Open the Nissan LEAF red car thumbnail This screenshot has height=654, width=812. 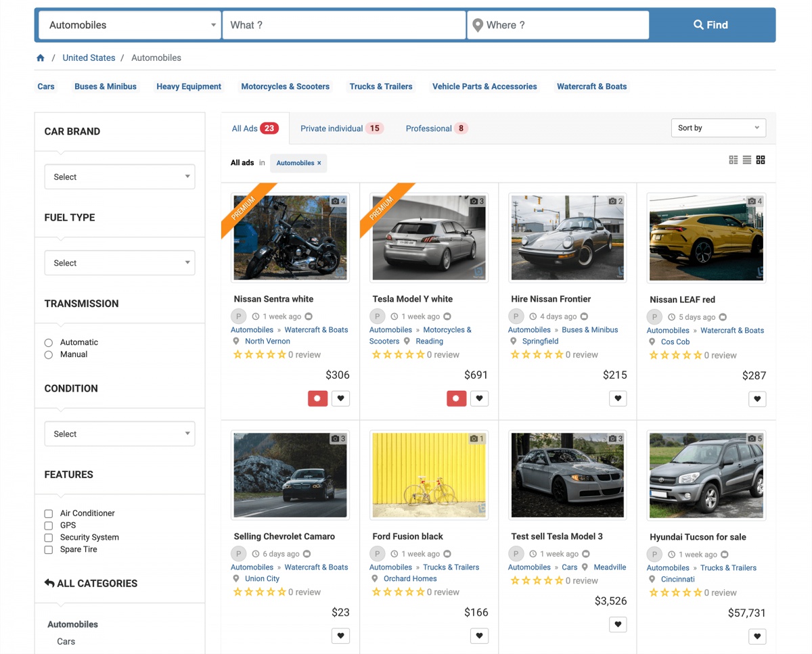point(706,237)
